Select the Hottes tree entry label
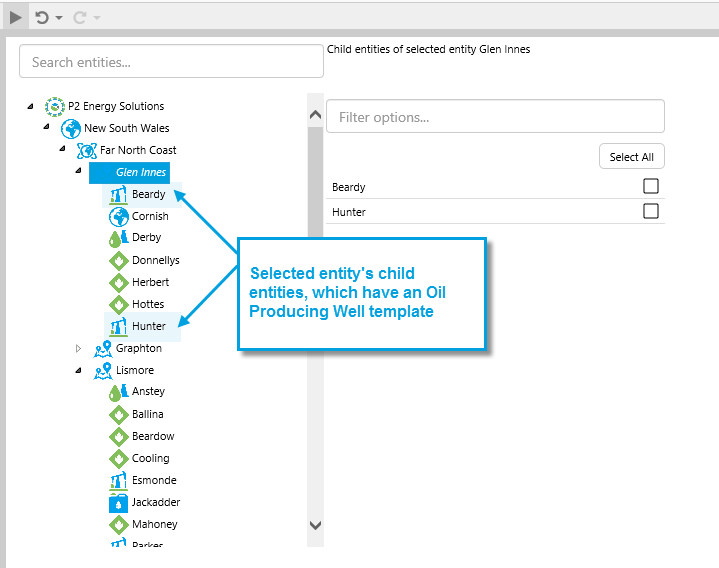 pos(148,304)
